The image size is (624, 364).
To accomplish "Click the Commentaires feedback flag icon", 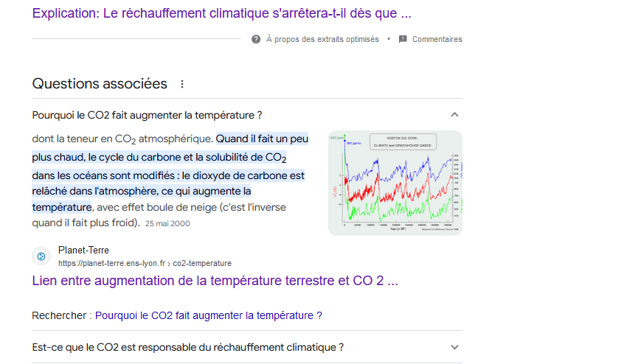I will [x=403, y=39].
